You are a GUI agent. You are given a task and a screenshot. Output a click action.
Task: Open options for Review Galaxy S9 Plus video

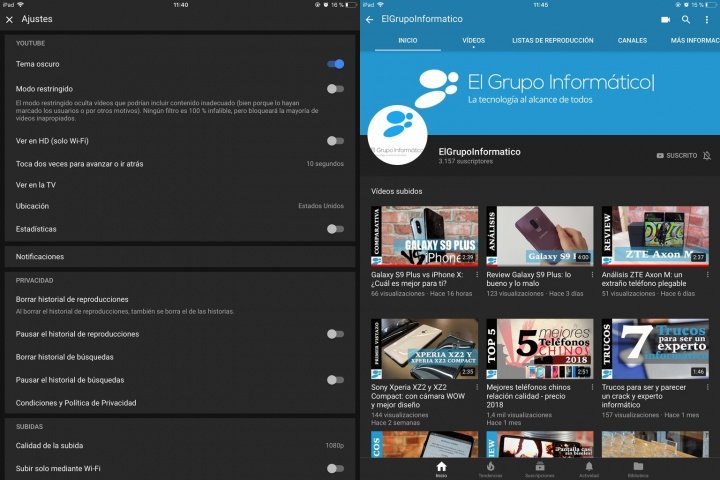click(592, 274)
